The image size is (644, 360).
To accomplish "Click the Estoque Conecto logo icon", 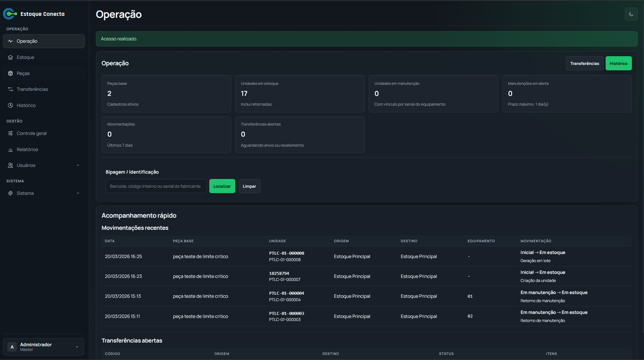I will pos(10,14).
